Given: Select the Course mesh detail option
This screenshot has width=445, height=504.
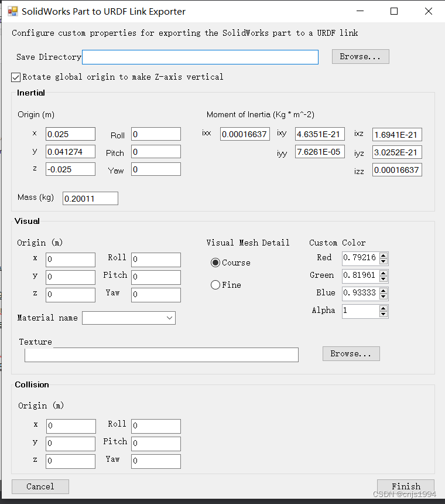Looking at the screenshot, I should point(215,263).
